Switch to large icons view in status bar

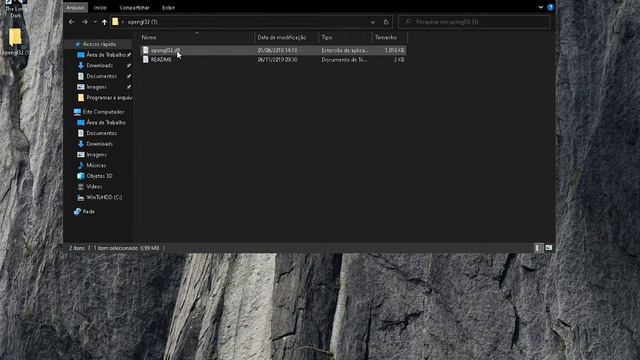(x=549, y=248)
